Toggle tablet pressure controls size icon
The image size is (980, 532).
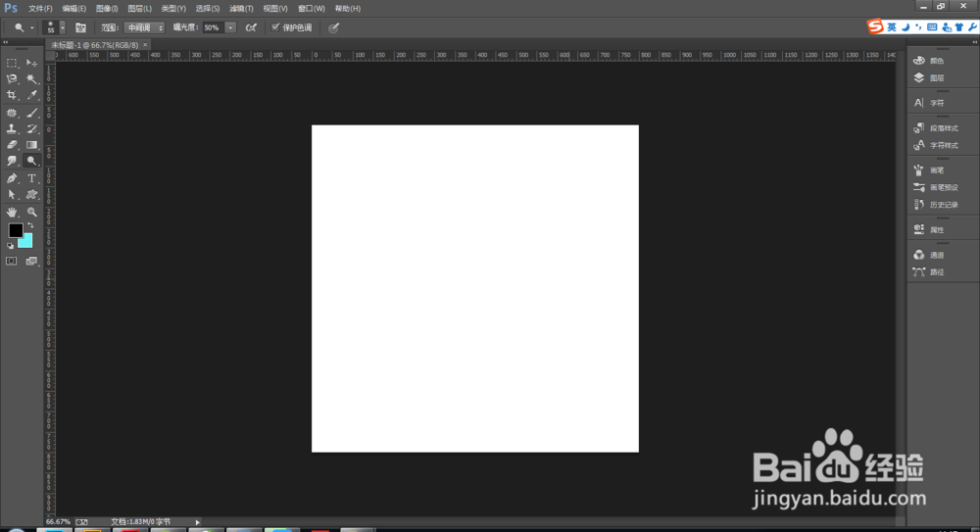pos(334,27)
